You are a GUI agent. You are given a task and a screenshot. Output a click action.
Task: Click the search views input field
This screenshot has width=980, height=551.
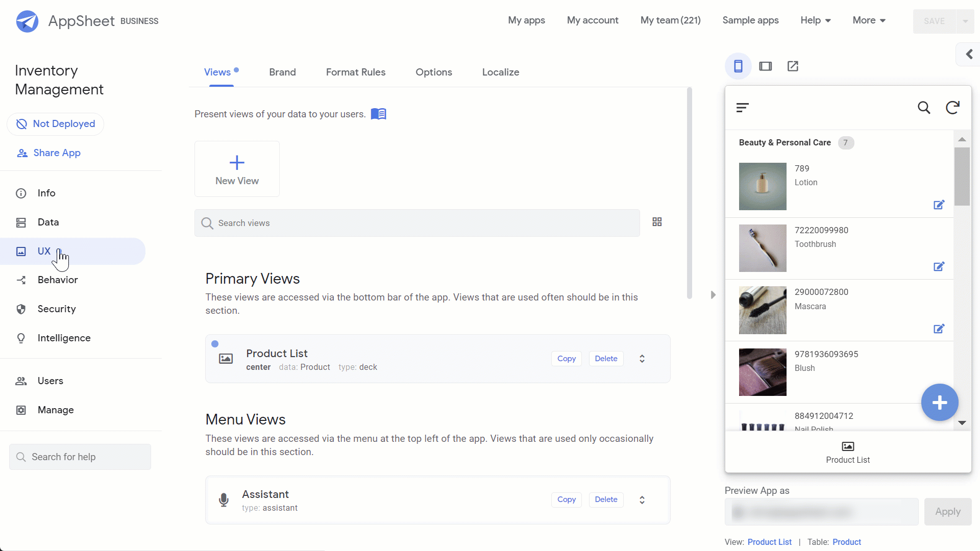pos(418,222)
